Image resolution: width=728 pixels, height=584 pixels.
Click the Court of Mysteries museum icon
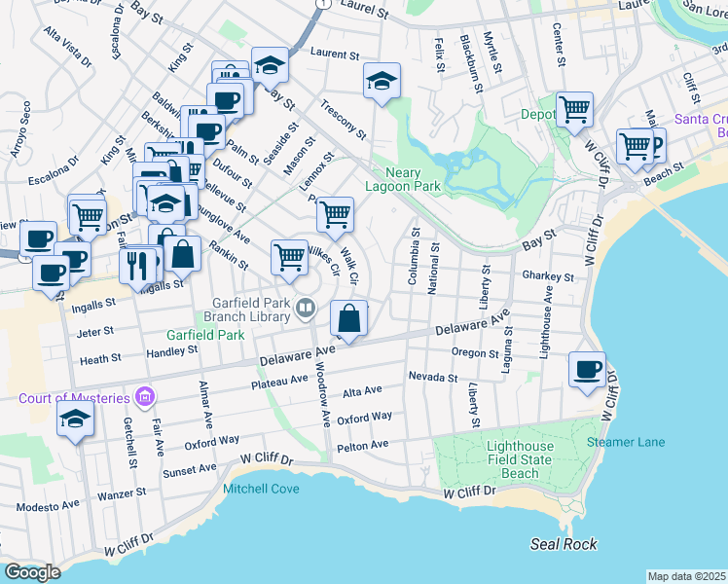pyautogui.click(x=145, y=397)
